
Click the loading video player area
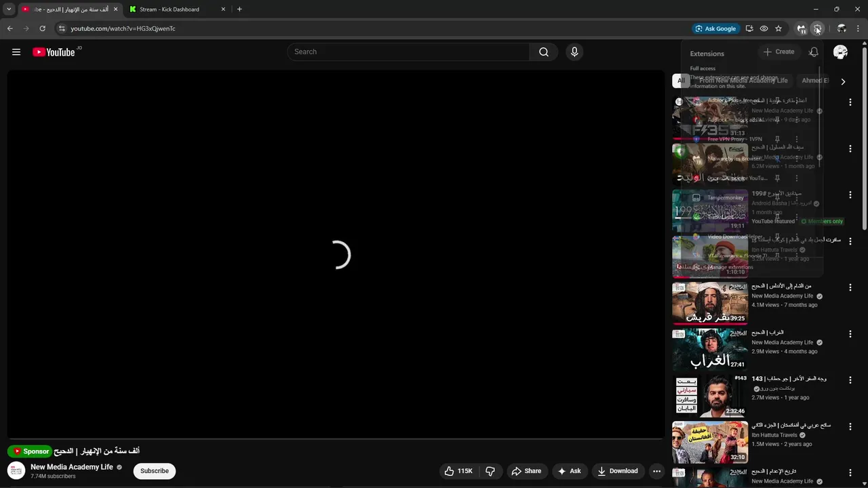[x=336, y=254]
